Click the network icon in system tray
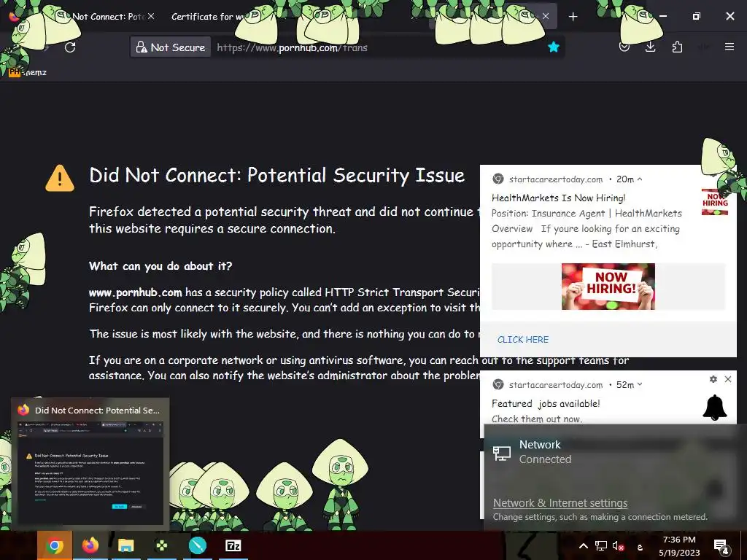Viewport: 747px width, 560px height. (x=601, y=546)
